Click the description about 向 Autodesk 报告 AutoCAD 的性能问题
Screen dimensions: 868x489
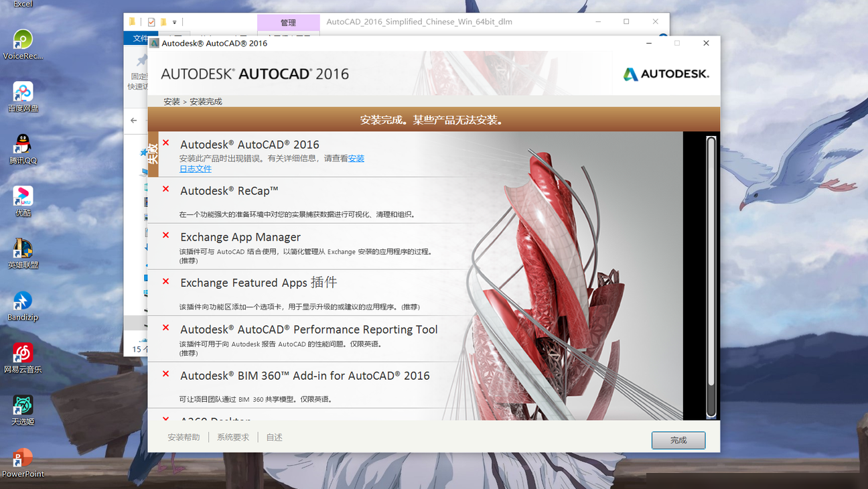coord(281,348)
